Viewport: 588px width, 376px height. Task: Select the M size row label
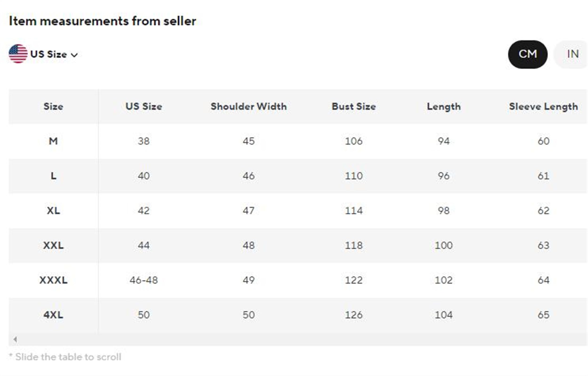point(53,141)
